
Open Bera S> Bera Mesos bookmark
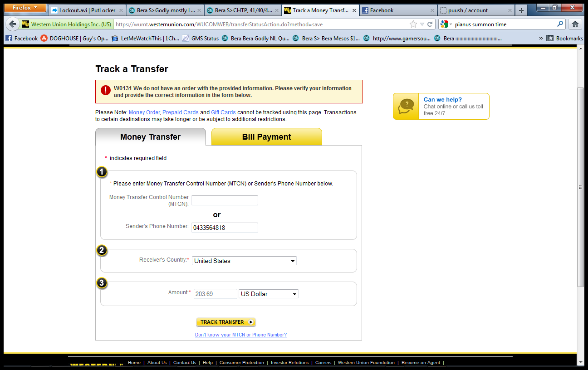point(326,39)
